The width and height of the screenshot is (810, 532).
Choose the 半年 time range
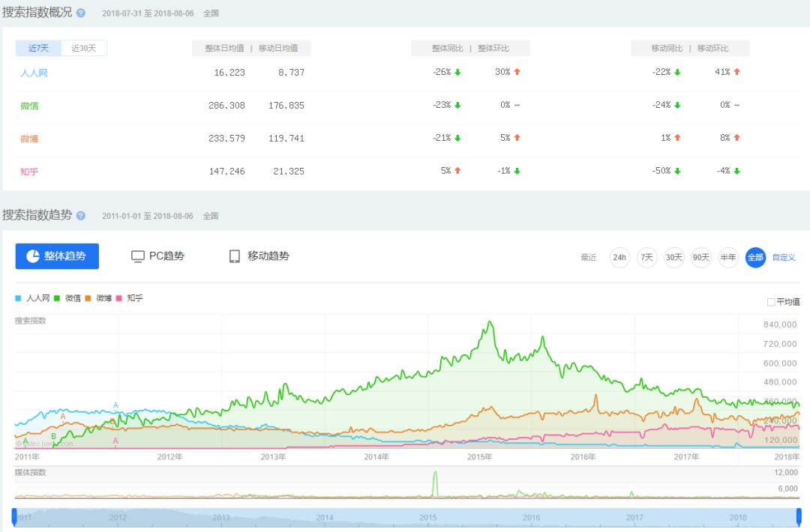point(728,258)
